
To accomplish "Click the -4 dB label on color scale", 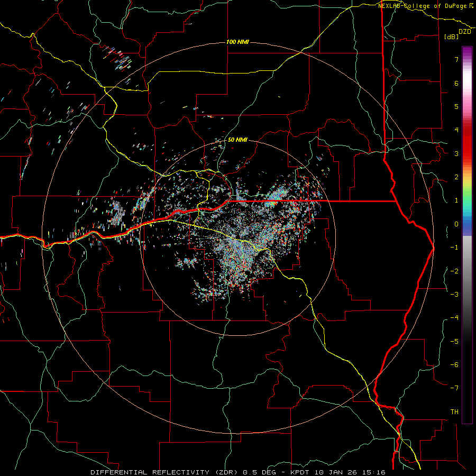I will tap(454, 318).
